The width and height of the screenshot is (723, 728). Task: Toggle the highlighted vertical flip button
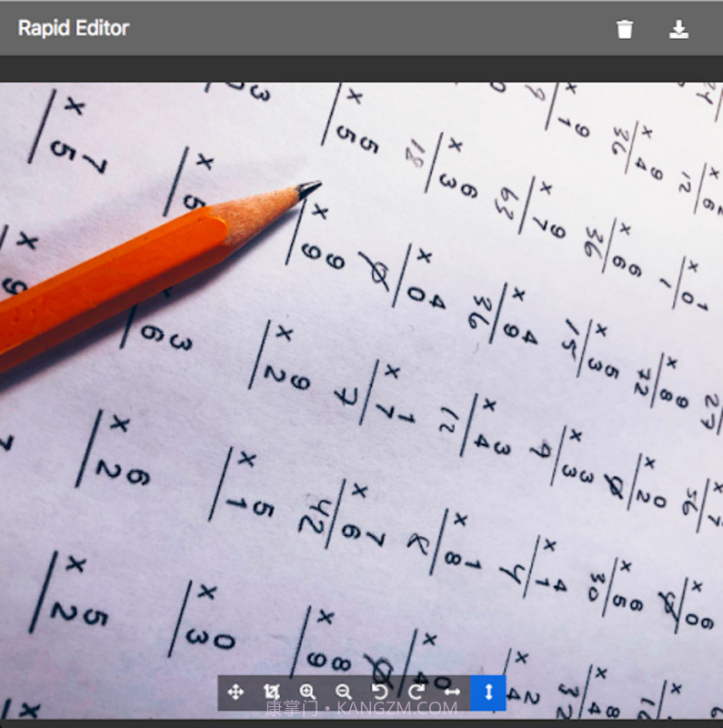point(488,693)
